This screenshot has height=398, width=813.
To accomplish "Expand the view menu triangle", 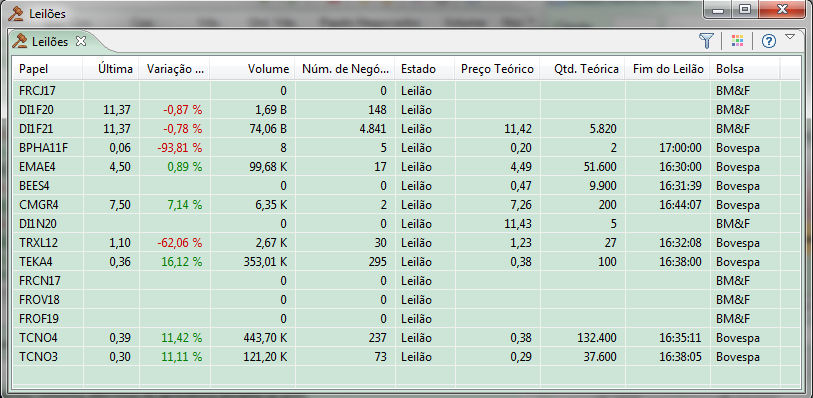I will (x=790, y=37).
